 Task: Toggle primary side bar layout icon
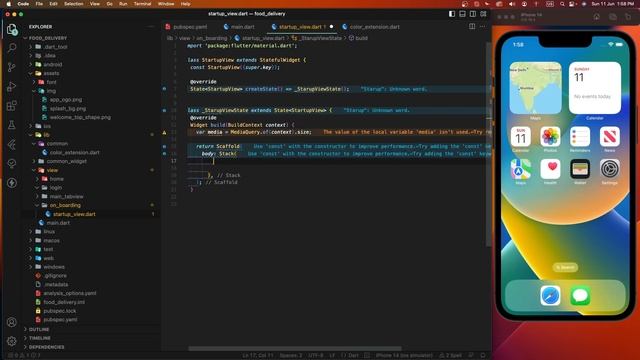[452, 14]
